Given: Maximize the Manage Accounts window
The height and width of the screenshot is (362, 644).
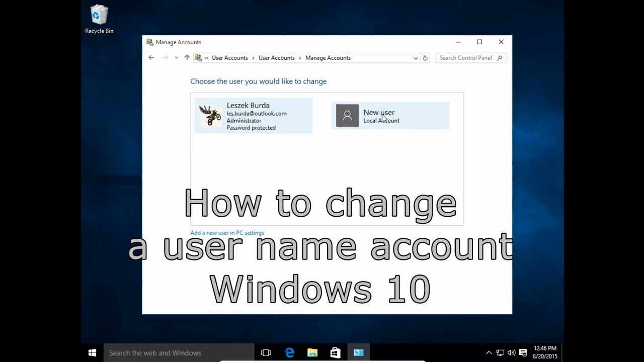Looking at the screenshot, I should (x=479, y=42).
